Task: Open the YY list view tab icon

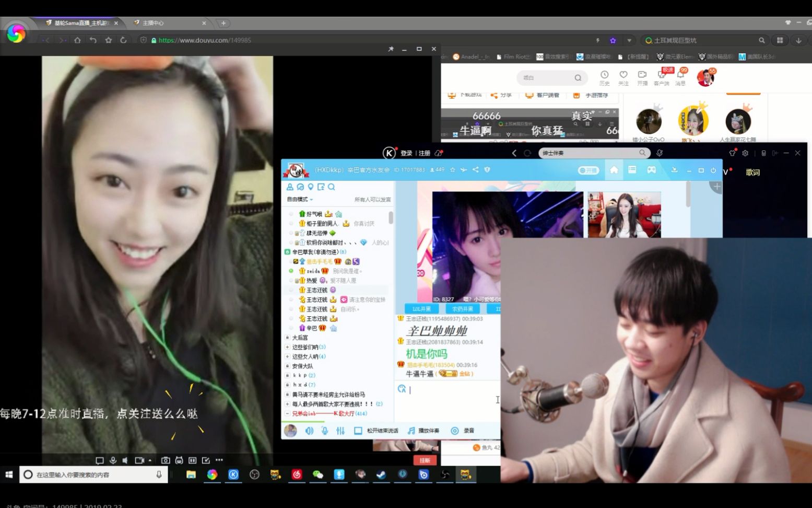Action: pos(632,170)
